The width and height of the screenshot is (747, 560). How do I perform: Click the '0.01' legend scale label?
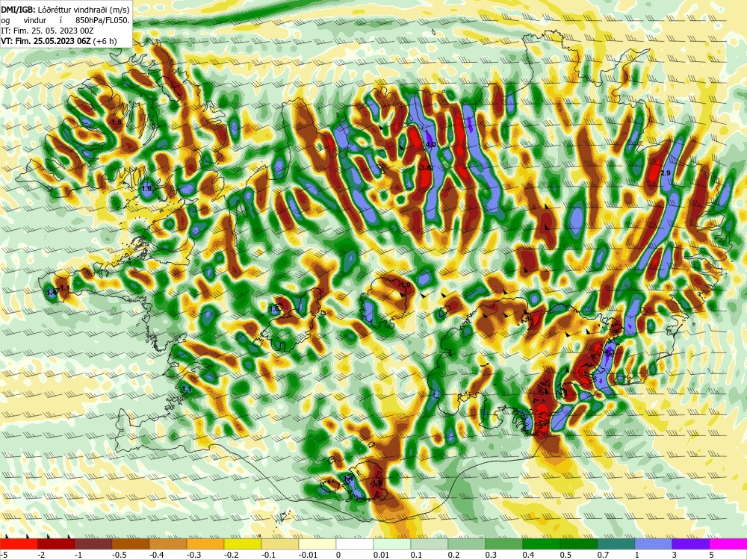(x=381, y=555)
